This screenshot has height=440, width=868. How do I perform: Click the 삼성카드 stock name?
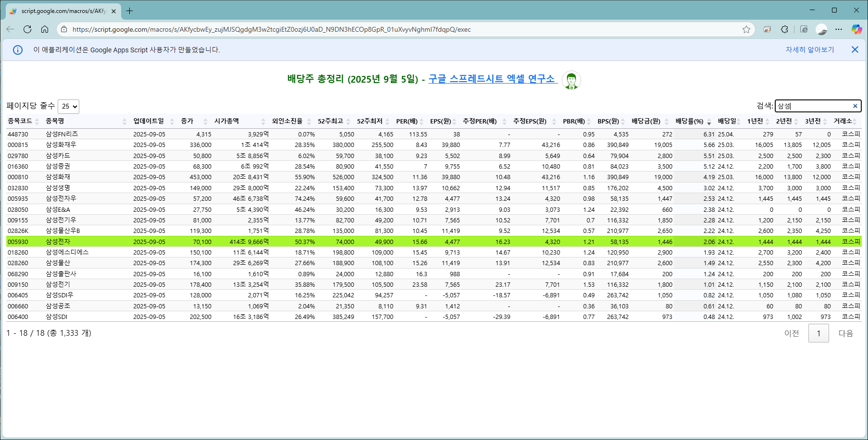pos(58,156)
